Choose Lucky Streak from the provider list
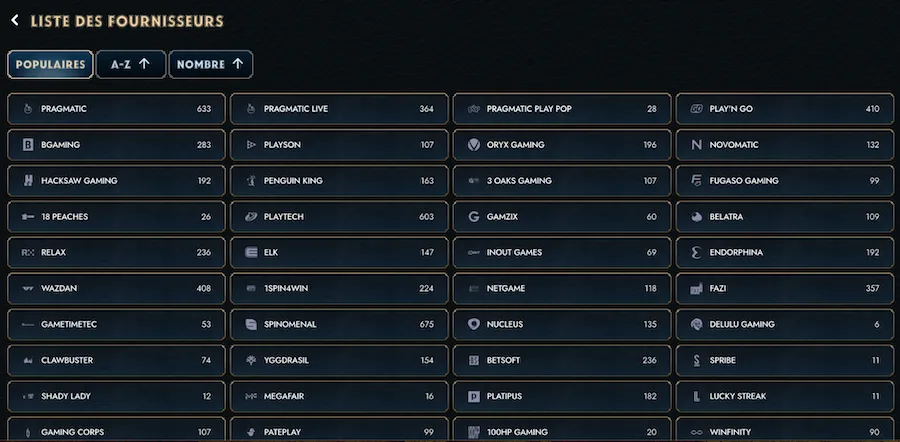The height and width of the screenshot is (442, 900). click(785, 397)
